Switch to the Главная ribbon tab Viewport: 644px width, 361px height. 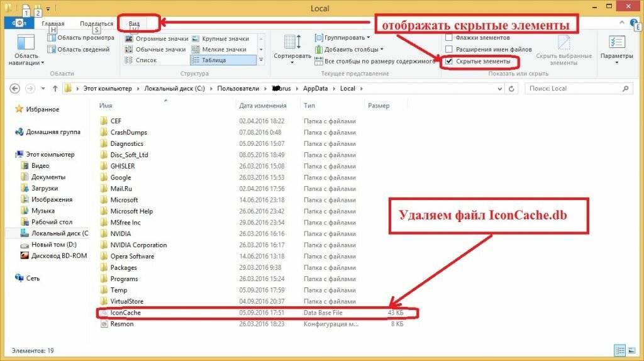pyautogui.click(x=53, y=23)
